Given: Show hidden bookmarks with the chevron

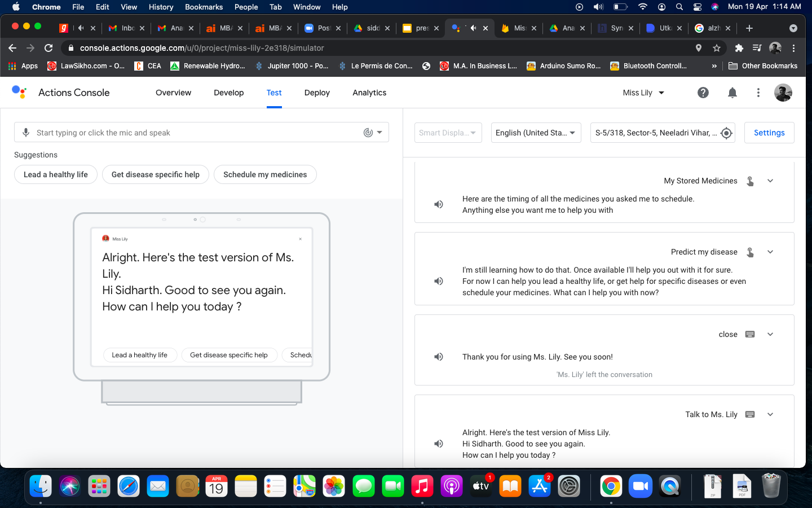Looking at the screenshot, I should coord(714,66).
